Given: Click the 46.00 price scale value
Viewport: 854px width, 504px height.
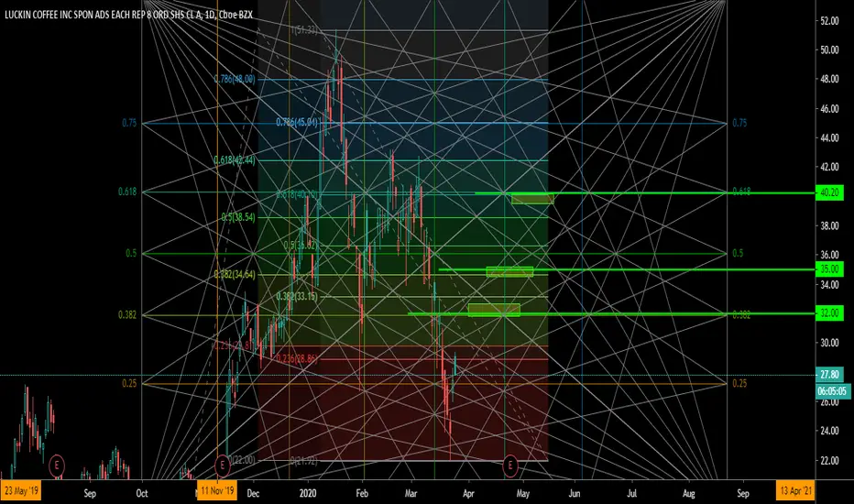Looking at the screenshot, I should [829, 109].
